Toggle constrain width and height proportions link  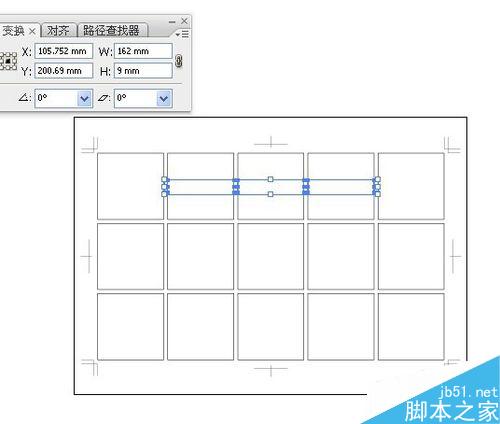tap(179, 61)
